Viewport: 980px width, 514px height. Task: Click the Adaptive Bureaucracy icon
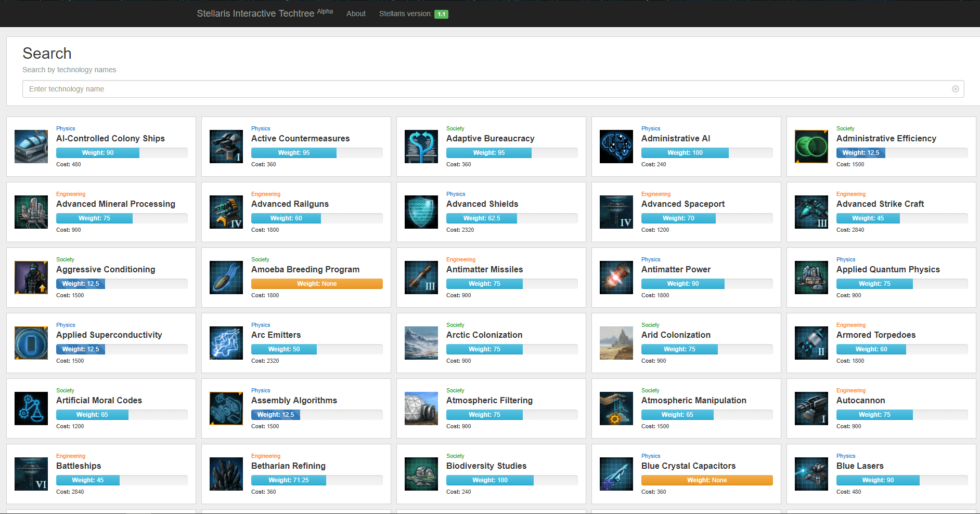tap(421, 147)
